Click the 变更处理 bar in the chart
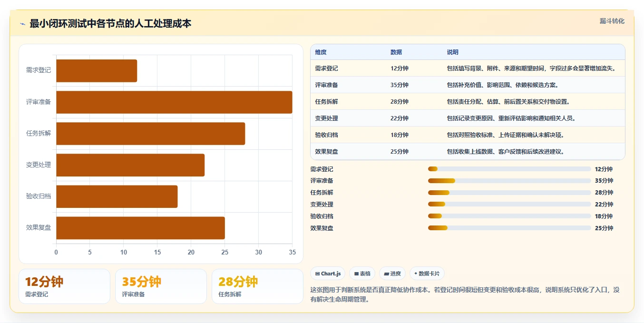The width and height of the screenshot is (644, 323). pos(130,165)
